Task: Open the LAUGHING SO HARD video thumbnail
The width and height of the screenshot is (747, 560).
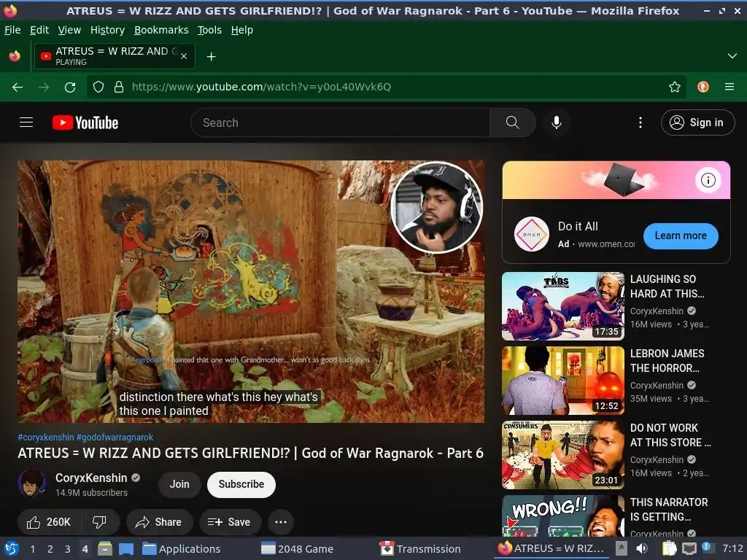Action: pos(563,306)
